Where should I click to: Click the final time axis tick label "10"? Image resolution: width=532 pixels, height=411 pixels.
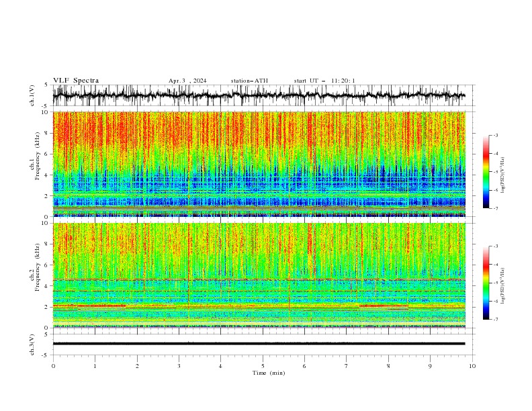472,366
